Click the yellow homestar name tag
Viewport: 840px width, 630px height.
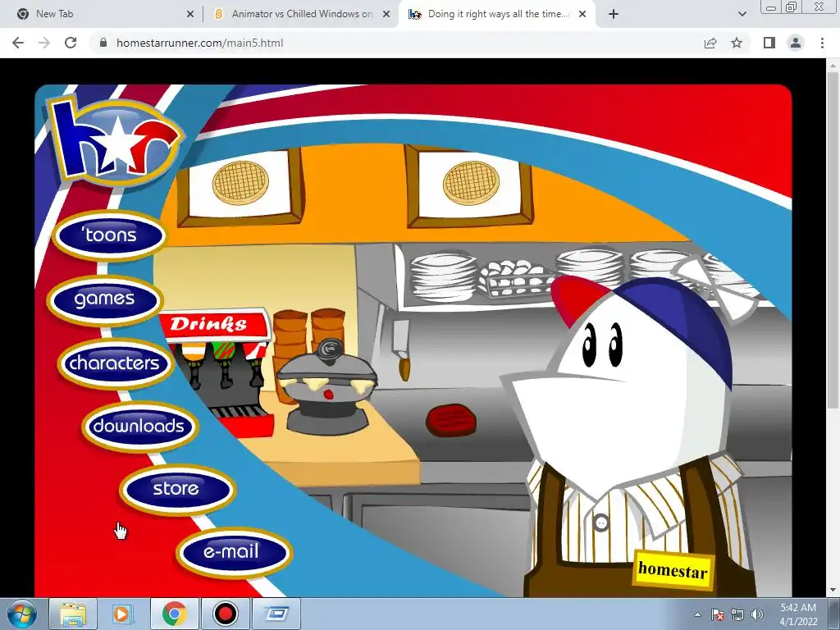tap(673, 569)
